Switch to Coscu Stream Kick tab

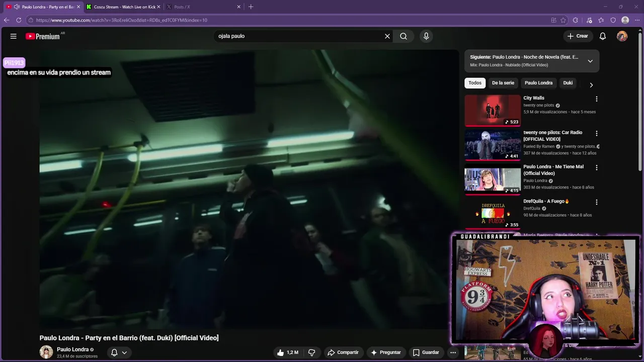pyautogui.click(x=123, y=7)
